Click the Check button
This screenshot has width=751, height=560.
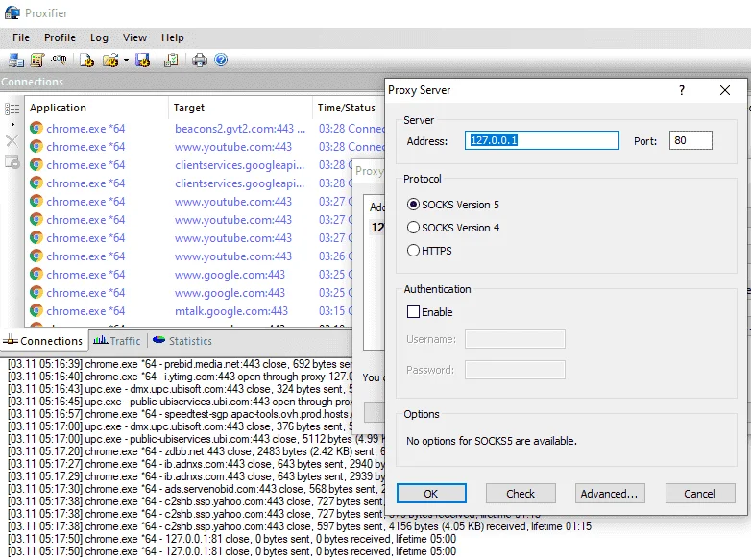point(521,494)
